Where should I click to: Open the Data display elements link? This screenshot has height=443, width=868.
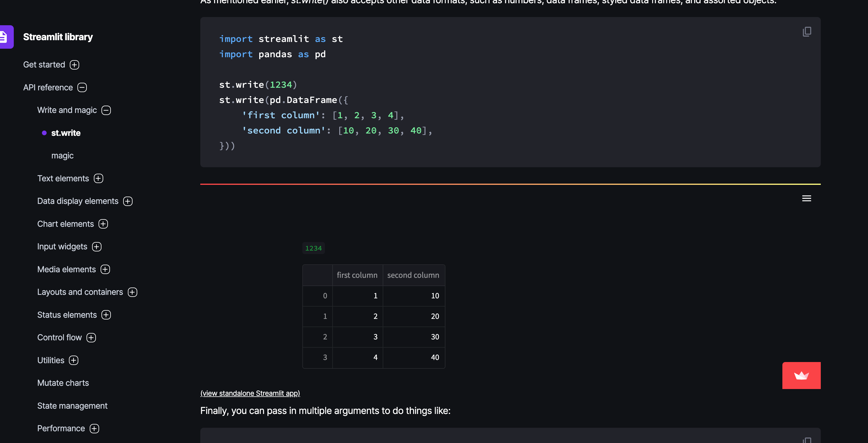tap(78, 201)
